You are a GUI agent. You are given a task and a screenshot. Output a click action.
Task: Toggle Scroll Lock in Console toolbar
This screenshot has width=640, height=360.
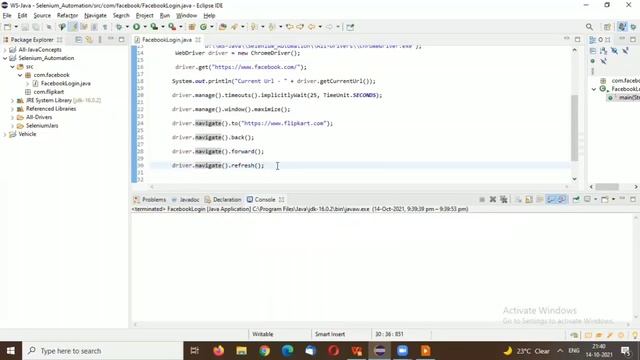pyautogui.click(x=529, y=199)
